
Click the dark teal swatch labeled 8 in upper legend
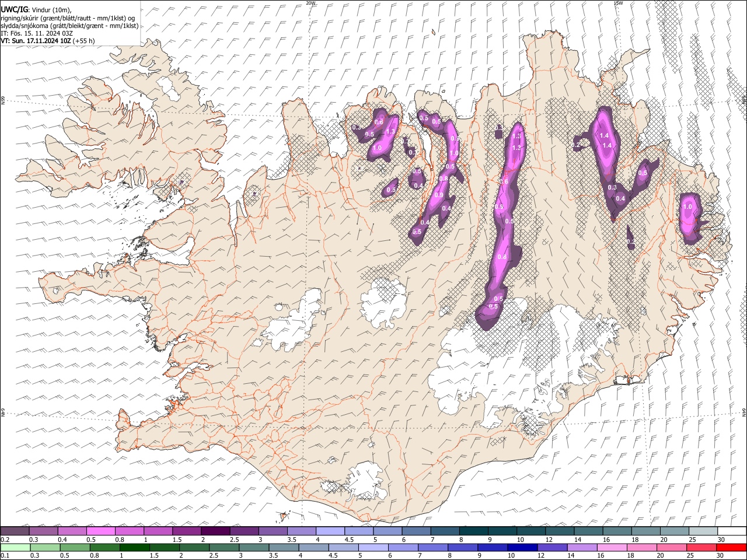(x=473, y=531)
